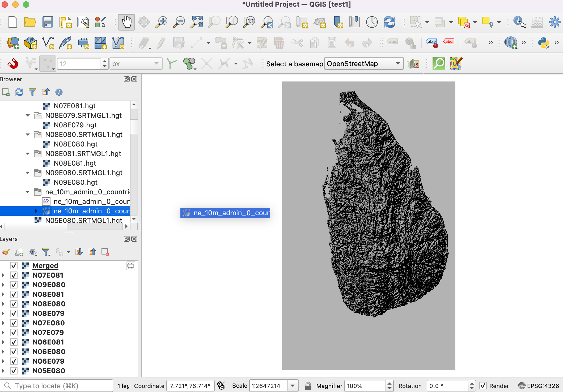Open the OpenStreetMap basemap dropdown
This screenshot has height=392, width=563.
363,64
